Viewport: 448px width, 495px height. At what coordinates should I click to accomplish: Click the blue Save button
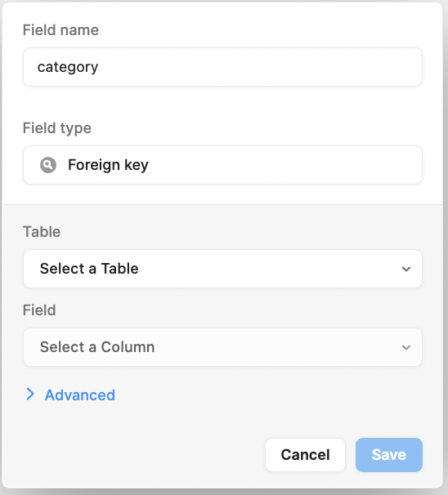click(389, 455)
